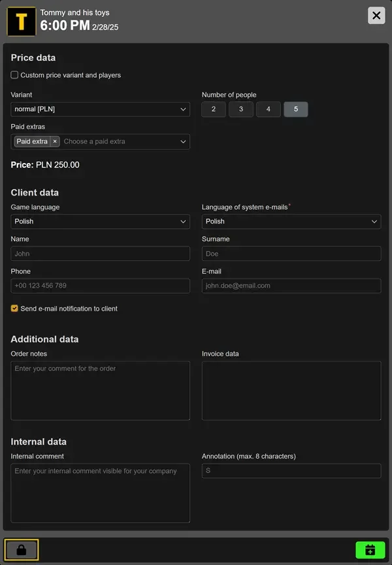Screen dimensions: 392x565
Task: Select 5 people option
Action: pyautogui.click(x=296, y=109)
